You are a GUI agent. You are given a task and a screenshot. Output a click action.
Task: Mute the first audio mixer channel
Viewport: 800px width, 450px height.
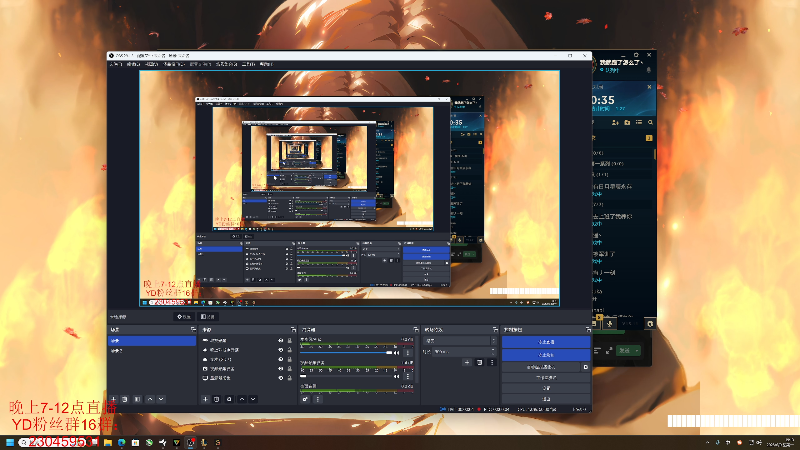pyautogui.click(x=396, y=353)
